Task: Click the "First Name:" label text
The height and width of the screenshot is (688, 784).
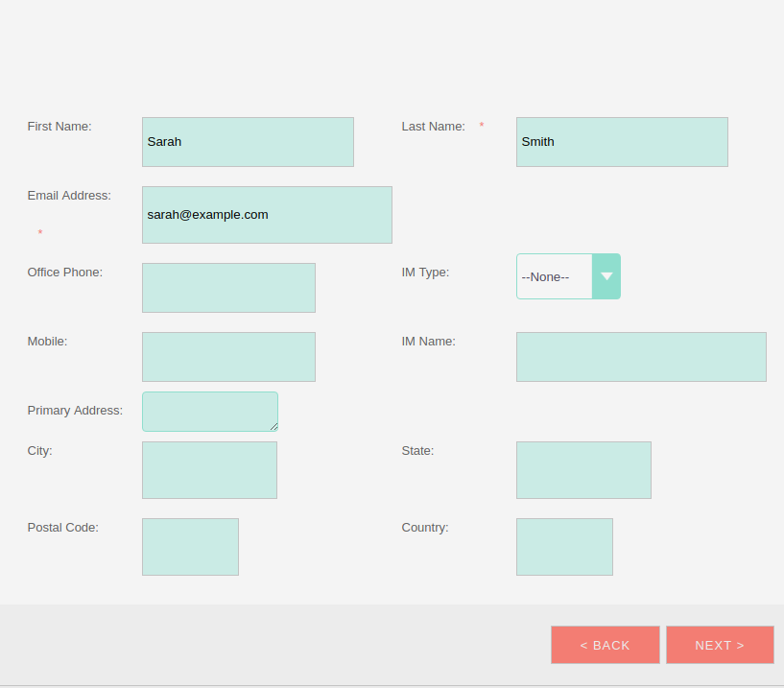Action: 59,126
